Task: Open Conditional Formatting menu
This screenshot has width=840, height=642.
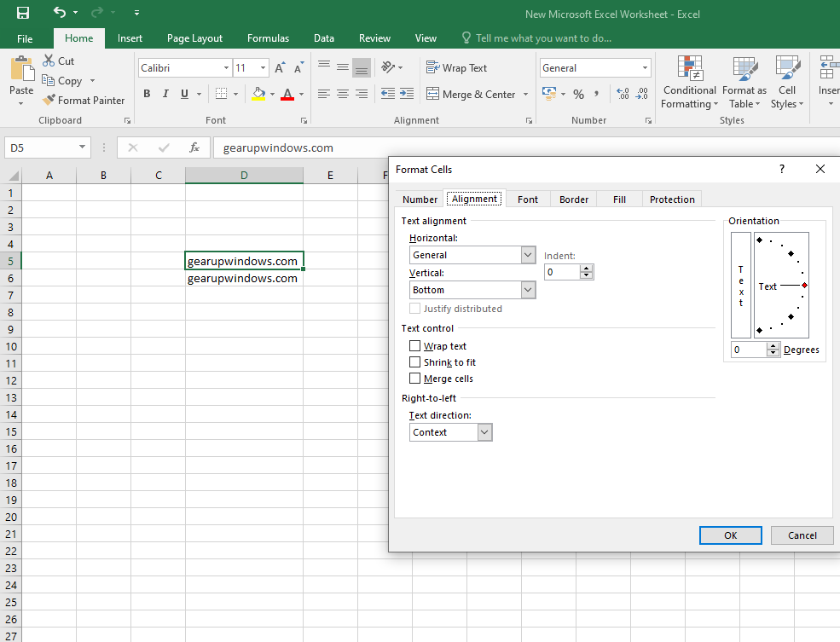Action: (689, 82)
